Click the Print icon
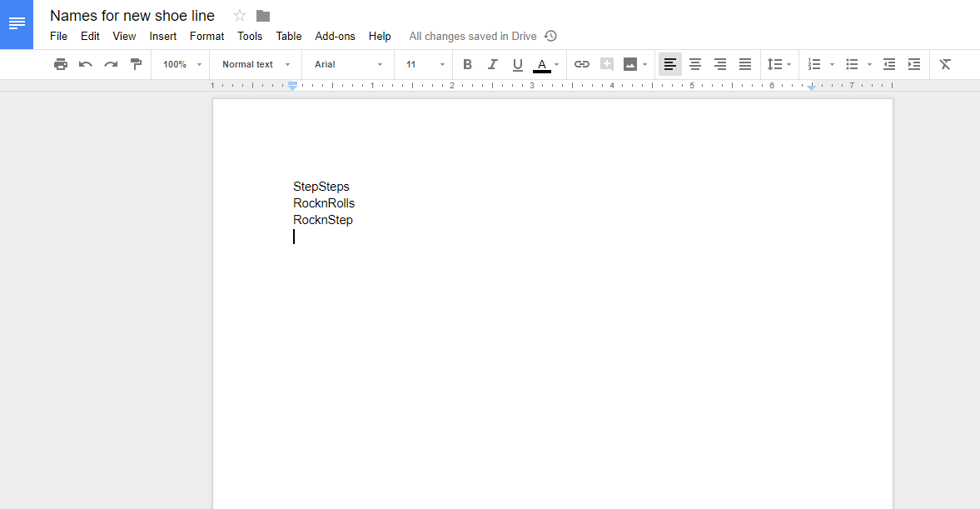The width and height of the screenshot is (980, 509). coord(60,63)
